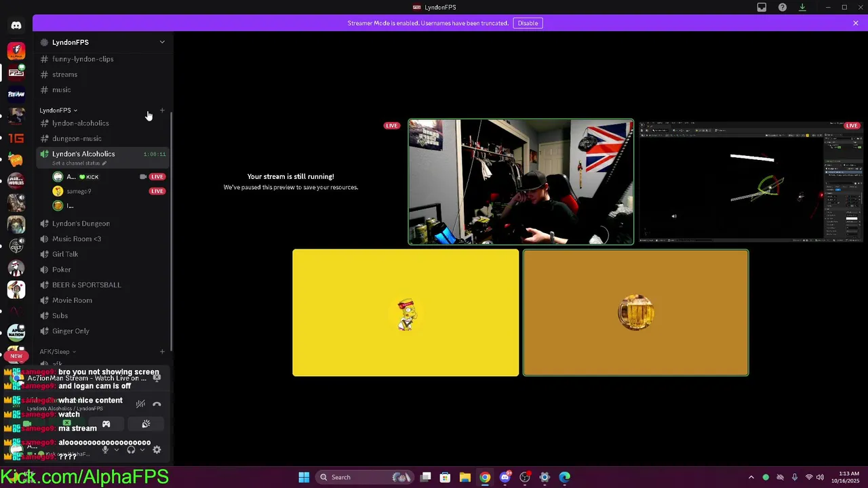Open the War of the Worlds server icon
Image resolution: width=868 pixels, height=488 pixels.
[16, 181]
